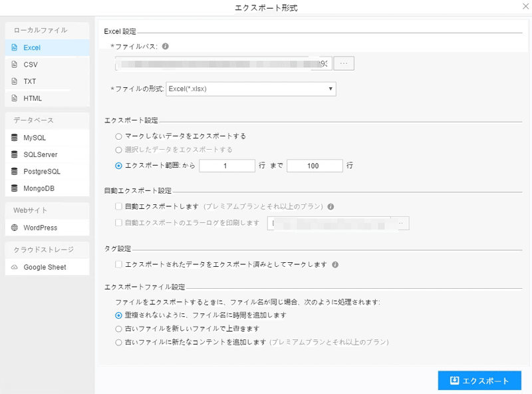Click the WordPress globe icon

(15, 228)
